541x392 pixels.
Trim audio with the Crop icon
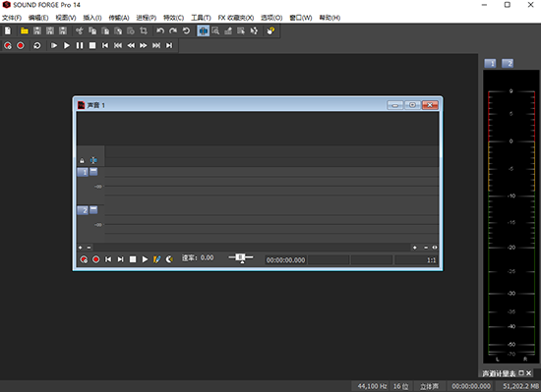click(x=144, y=31)
